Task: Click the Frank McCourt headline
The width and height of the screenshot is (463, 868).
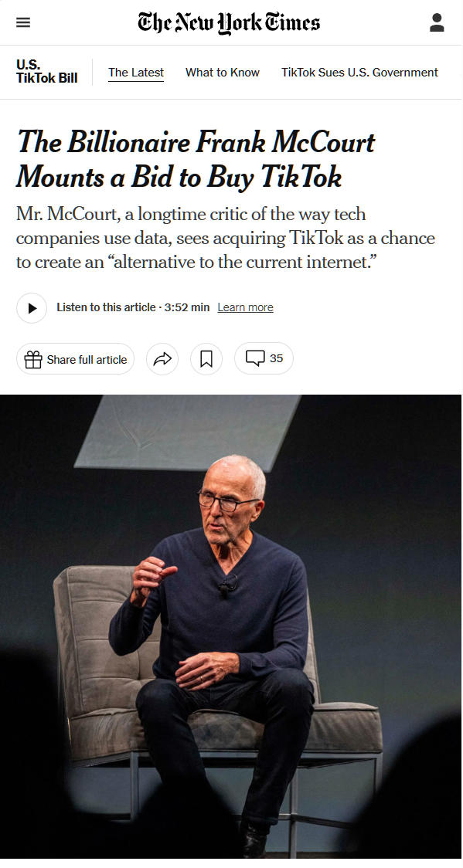Action: tap(196, 159)
